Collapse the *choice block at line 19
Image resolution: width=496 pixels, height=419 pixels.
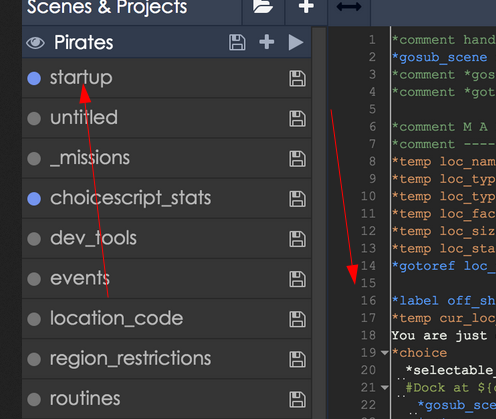[x=385, y=353]
